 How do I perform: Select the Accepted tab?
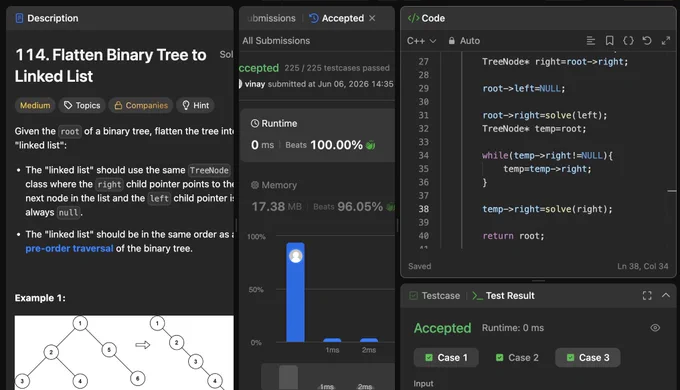pos(337,18)
